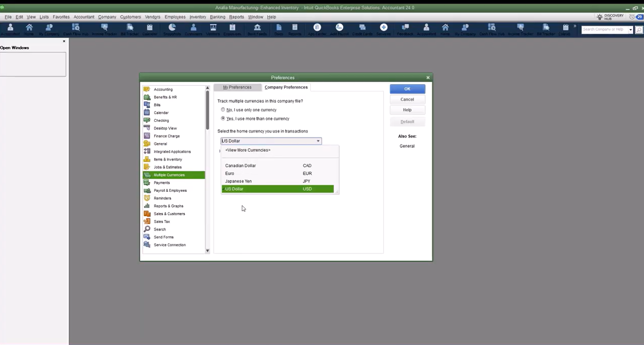
Task: Open Bank Feeds from the toolbar
Action: [257, 29]
